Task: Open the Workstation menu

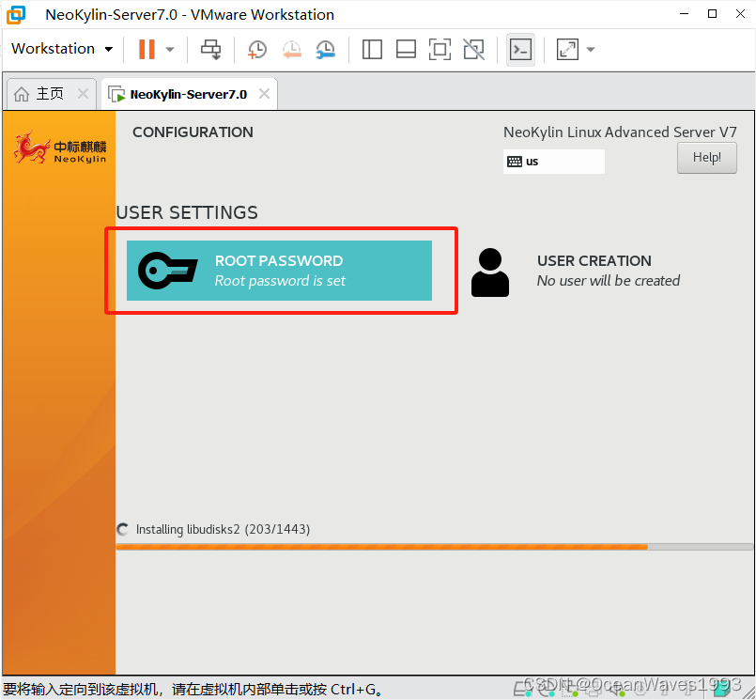Action: (62, 49)
